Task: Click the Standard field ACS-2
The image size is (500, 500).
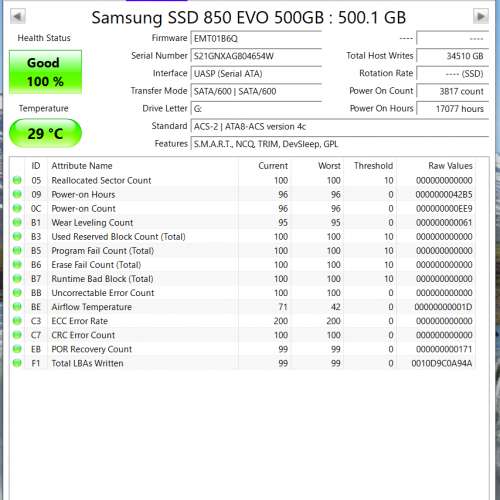Action: coord(340,126)
